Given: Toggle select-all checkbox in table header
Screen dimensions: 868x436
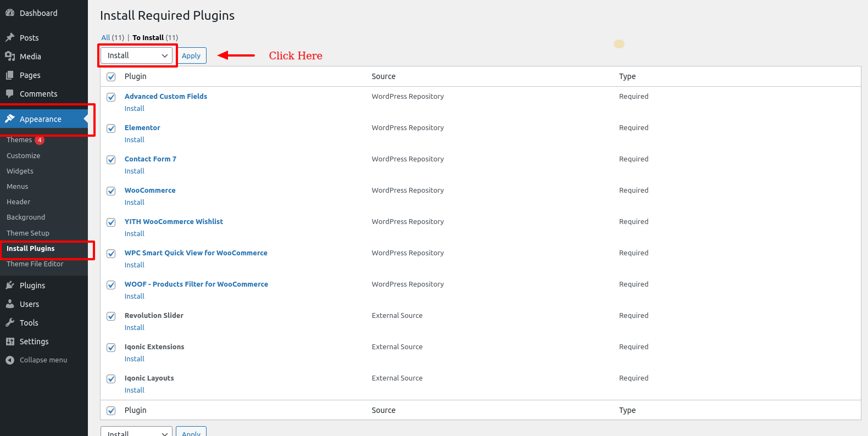Looking at the screenshot, I should (111, 77).
